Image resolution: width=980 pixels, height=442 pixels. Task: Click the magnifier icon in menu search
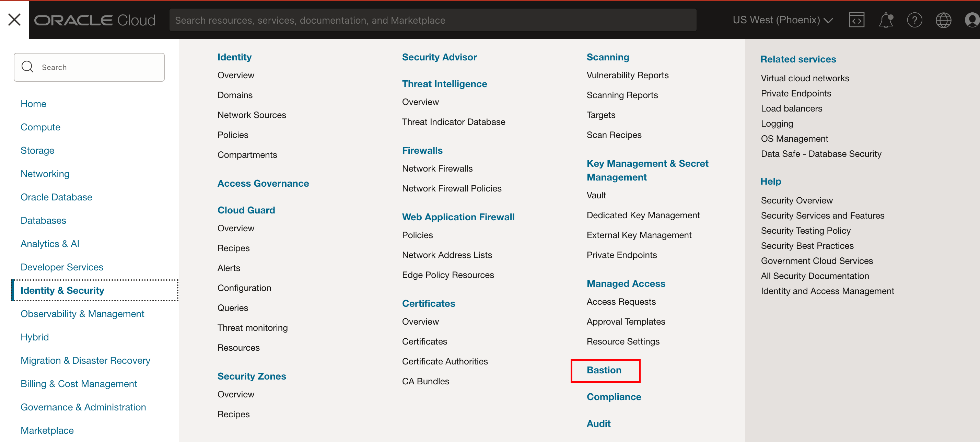click(x=27, y=67)
